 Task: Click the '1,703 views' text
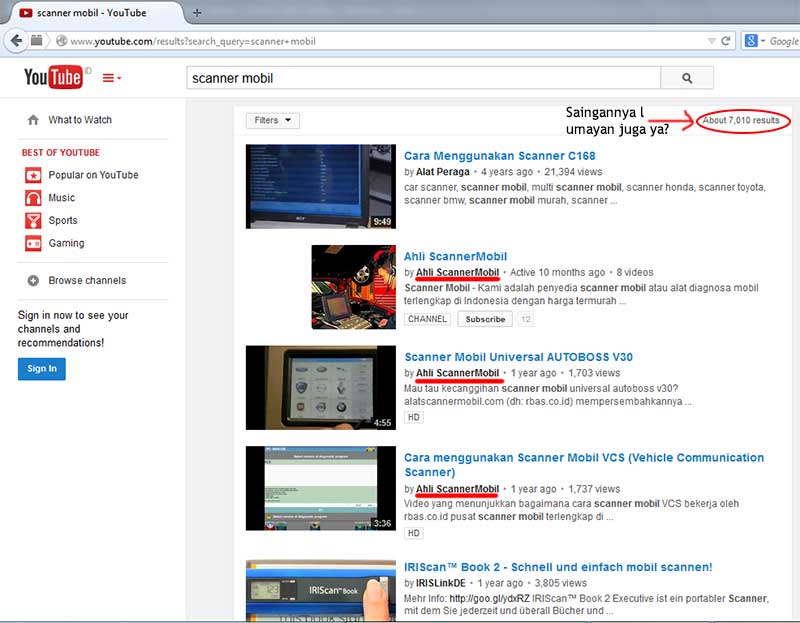click(x=594, y=373)
